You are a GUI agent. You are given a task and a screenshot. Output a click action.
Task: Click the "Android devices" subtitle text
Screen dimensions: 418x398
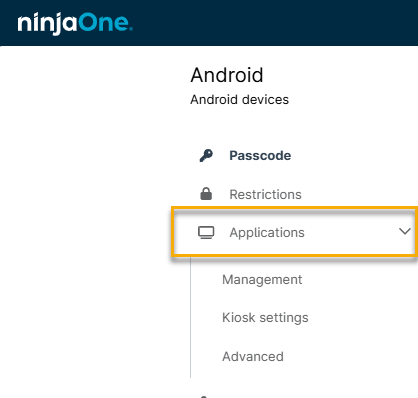point(239,100)
